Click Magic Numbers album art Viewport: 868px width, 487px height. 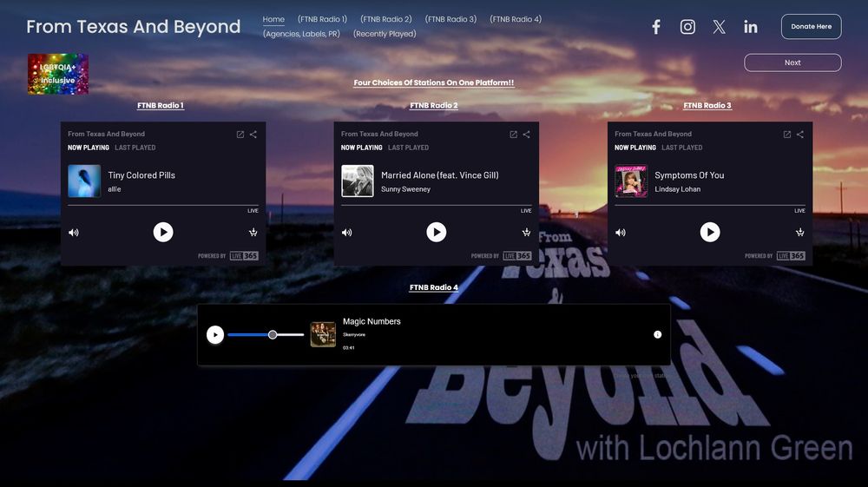(323, 335)
